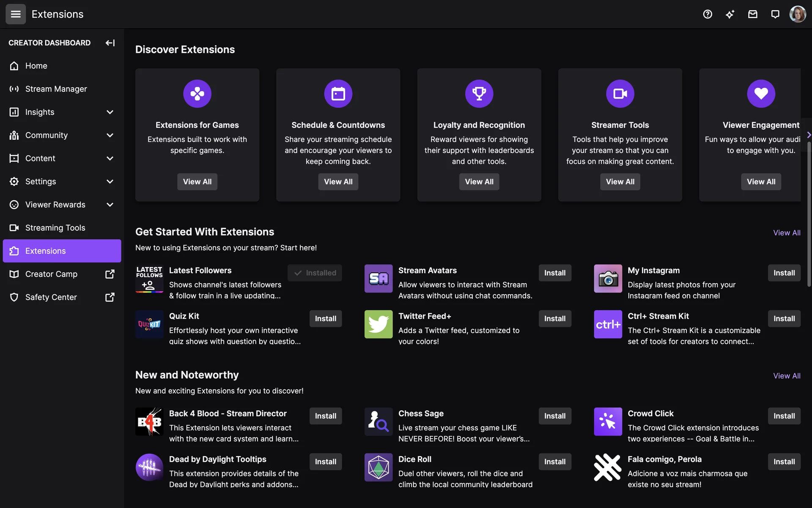Open the help question mark icon
Image resolution: width=812 pixels, height=508 pixels.
(x=708, y=14)
